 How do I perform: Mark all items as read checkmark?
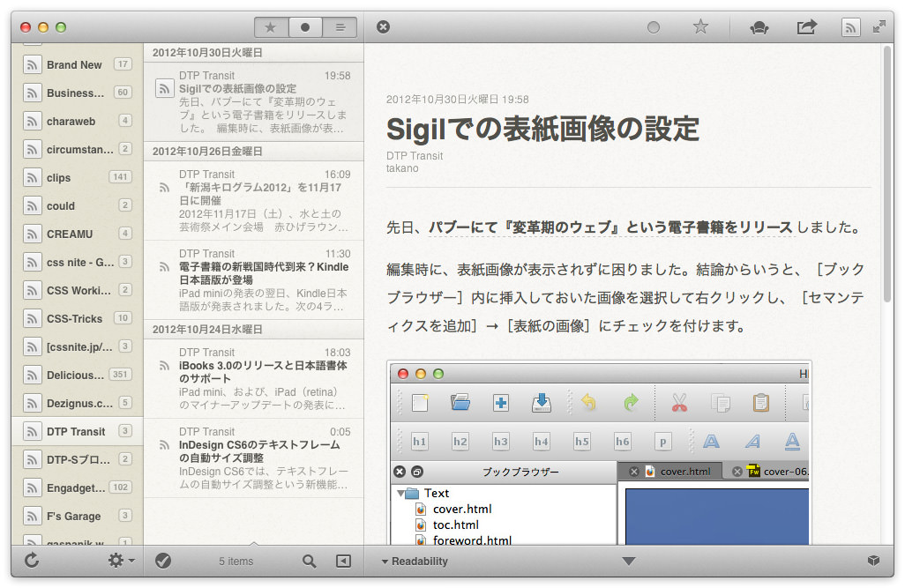[163, 561]
